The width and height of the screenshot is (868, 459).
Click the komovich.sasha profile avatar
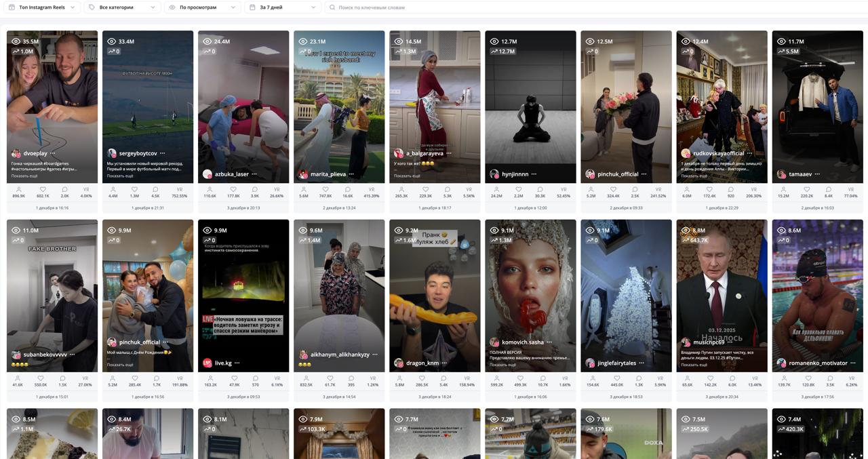(x=494, y=342)
